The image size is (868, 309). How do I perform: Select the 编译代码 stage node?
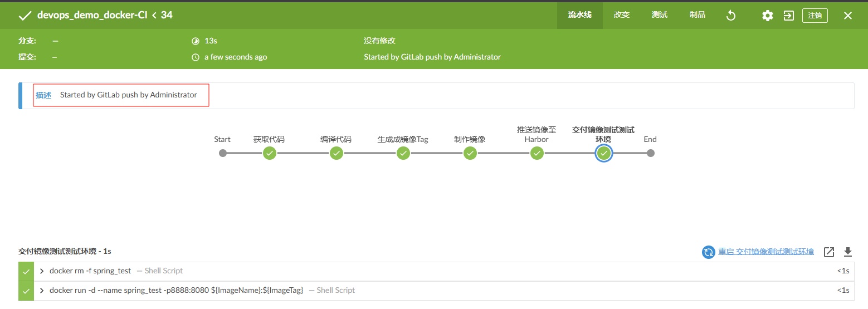336,153
